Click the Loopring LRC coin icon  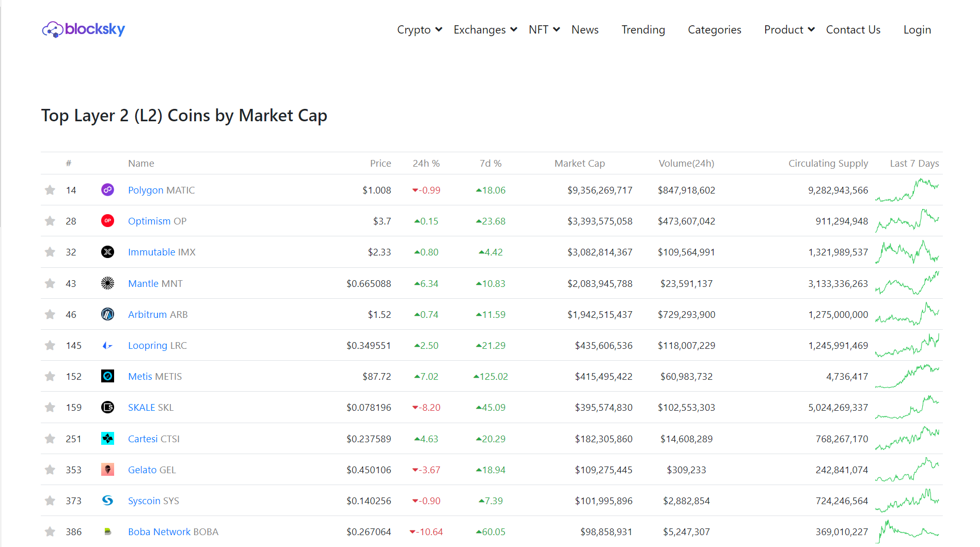[x=107, y=345]
